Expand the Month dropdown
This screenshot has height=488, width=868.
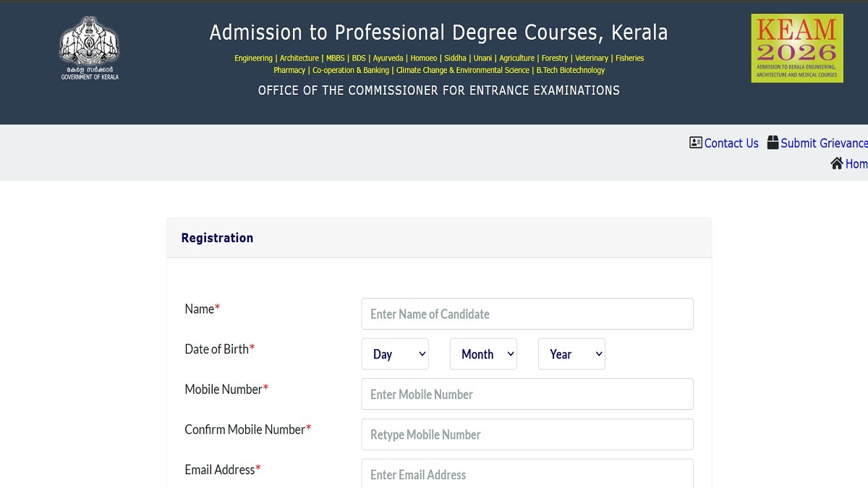click(483, 354)
